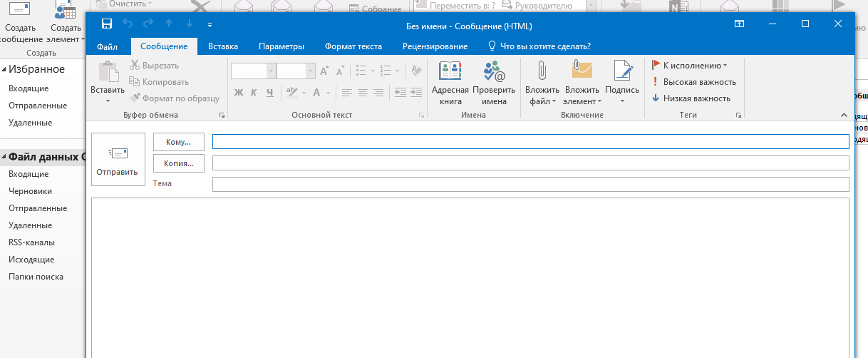Toggle Low Importance (Низкая важность)

[691, 98]
